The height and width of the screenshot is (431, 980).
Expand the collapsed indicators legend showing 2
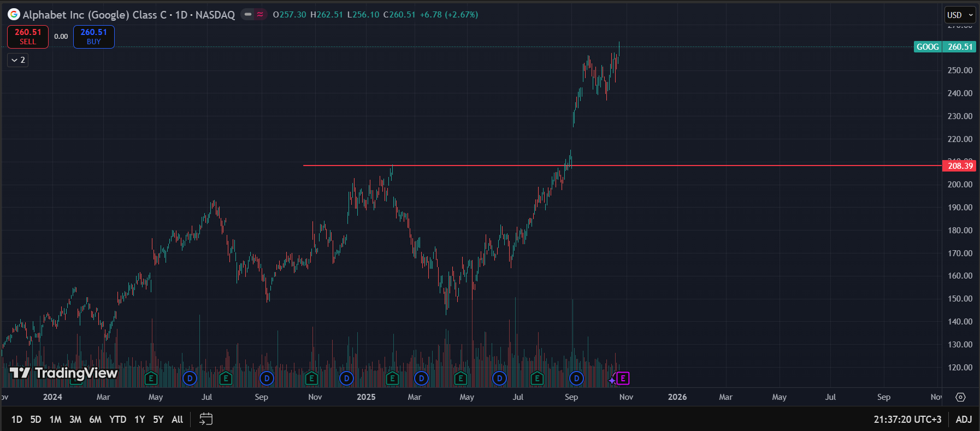pos(18,60)
